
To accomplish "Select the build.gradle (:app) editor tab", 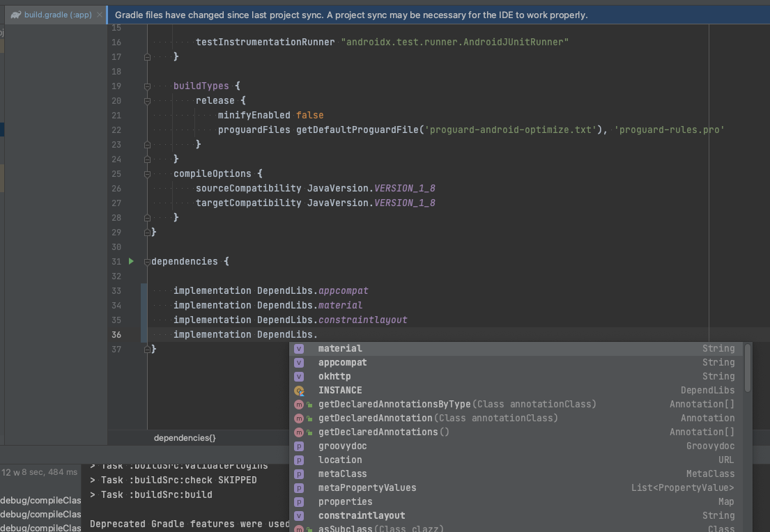I will pyautogui.click(x=57, y=15).
